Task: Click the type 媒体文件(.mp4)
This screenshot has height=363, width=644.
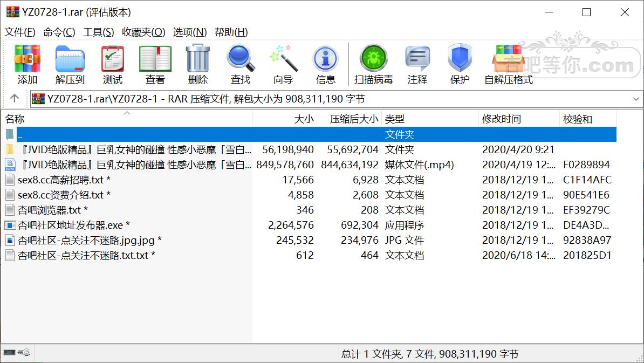Action: (419, 165)
